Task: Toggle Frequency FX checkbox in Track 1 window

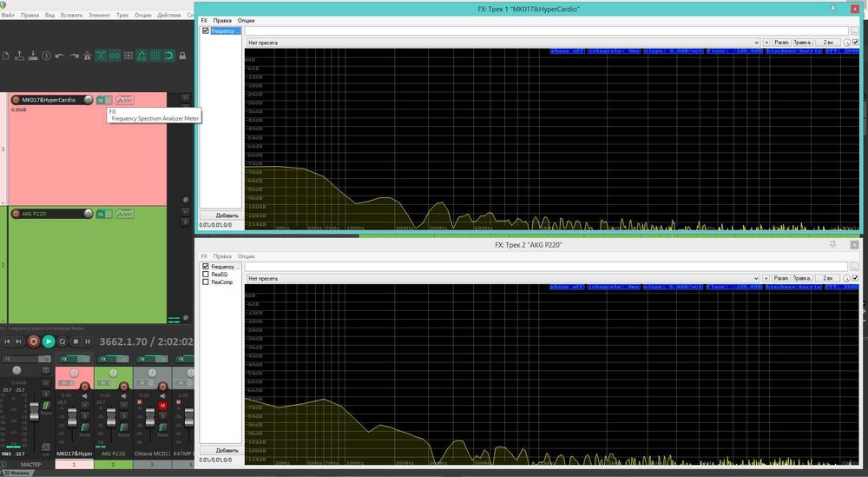Action: 206,31
